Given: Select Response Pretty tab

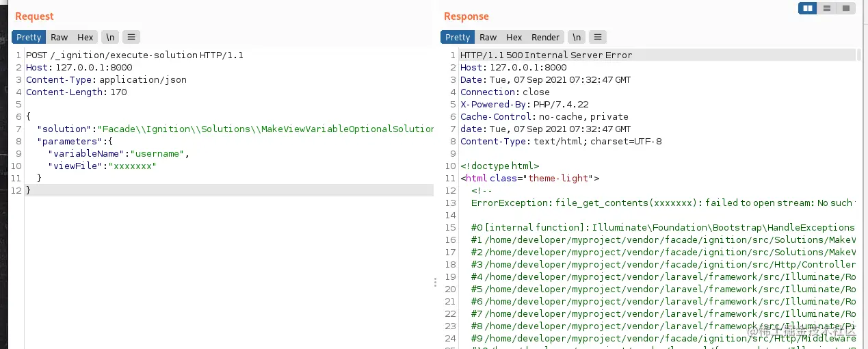Looking at the screenshot, I should 458,37.
